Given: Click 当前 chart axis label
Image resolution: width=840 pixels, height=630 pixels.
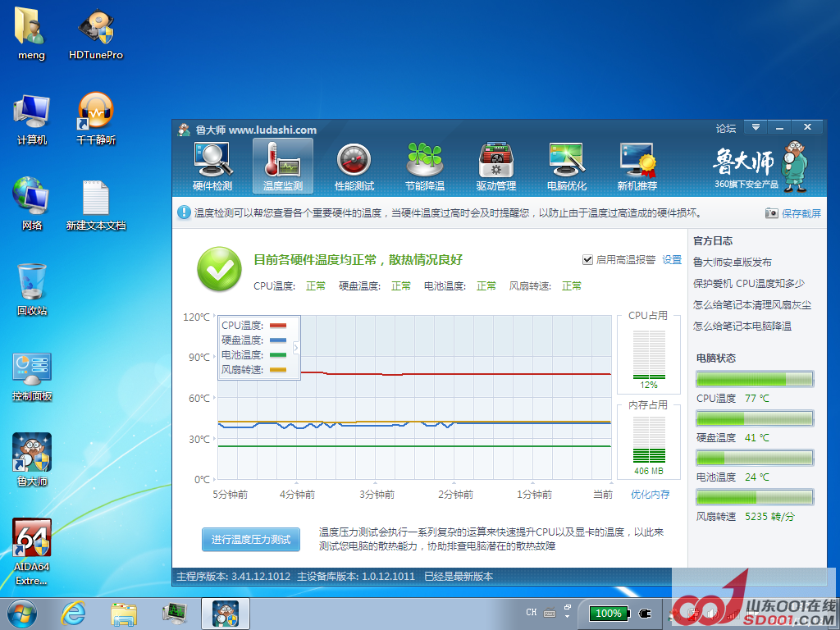Looking at the screenshot, I should click(x=603, y=494).
